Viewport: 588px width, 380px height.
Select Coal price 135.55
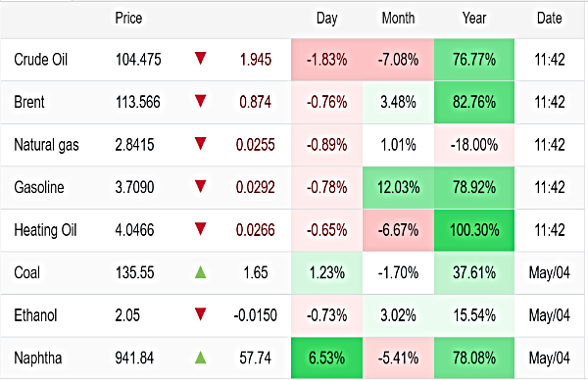[134, 272]
